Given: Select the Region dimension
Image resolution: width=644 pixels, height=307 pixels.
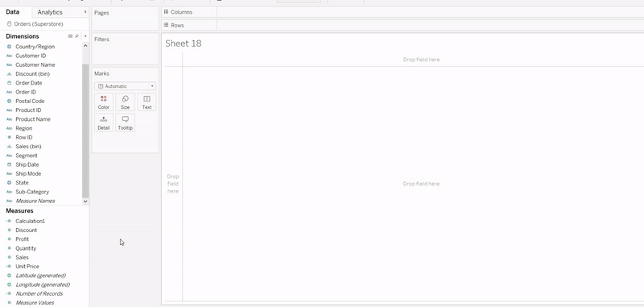Looking at the screenshot, I should [23, 128].
